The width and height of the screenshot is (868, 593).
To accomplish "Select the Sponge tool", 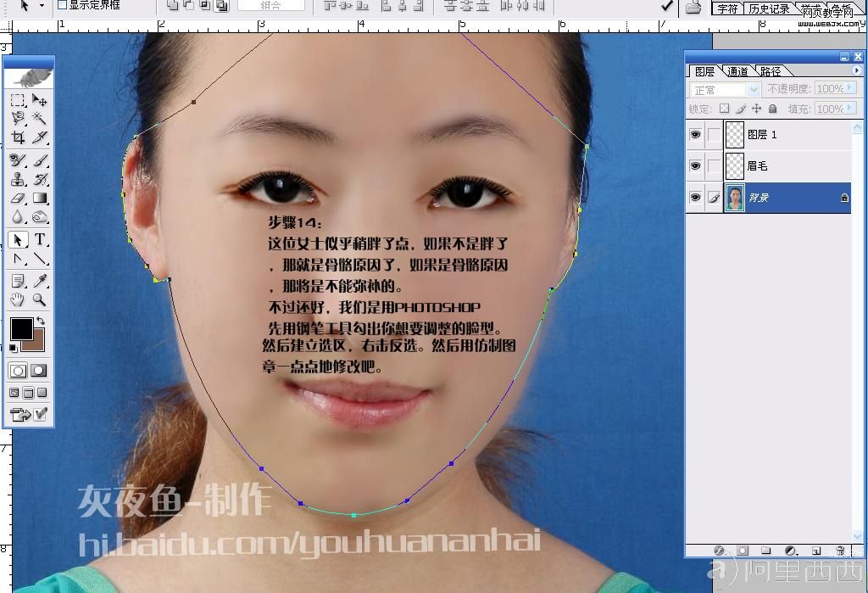I will (39, 216).
